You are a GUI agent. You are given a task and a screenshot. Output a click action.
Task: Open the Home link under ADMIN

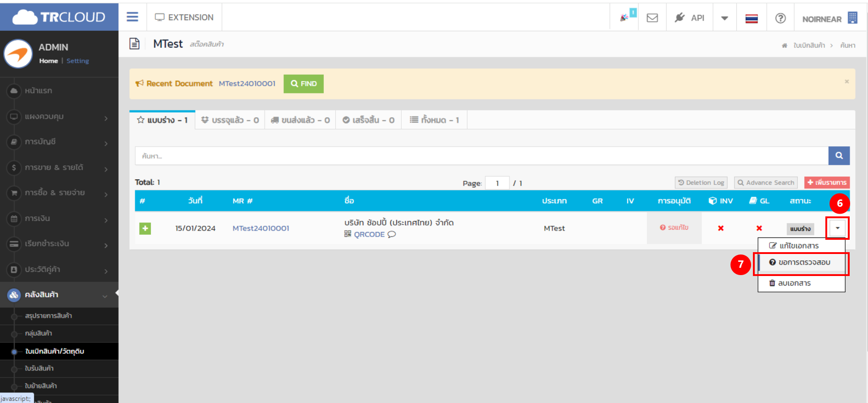(49, 61)
